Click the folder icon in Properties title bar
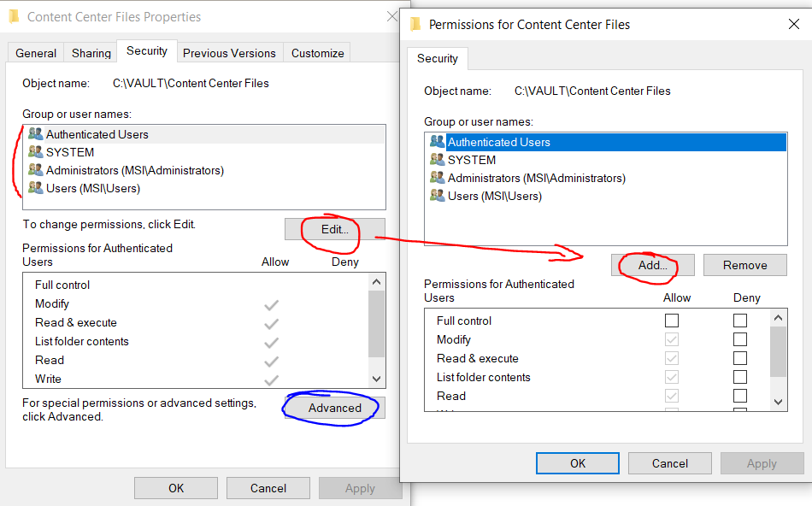 [x=14, y=16]
